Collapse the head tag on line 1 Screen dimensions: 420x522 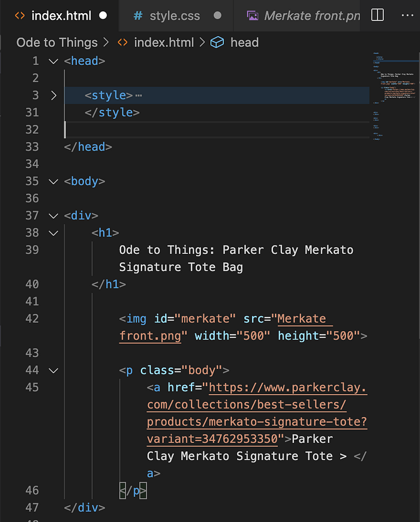(x=53, y=61)
